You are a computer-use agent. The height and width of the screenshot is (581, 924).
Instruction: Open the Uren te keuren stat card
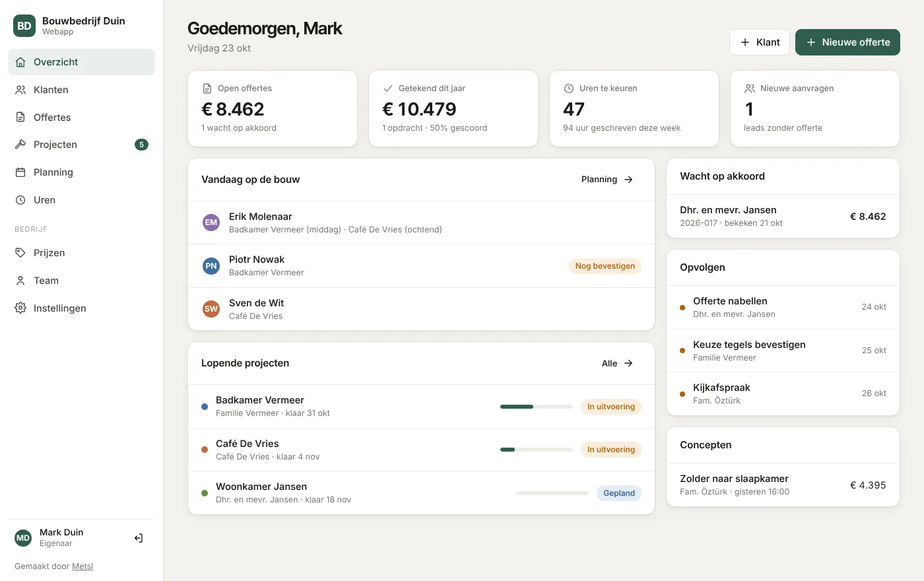click(x=634, y=109)
